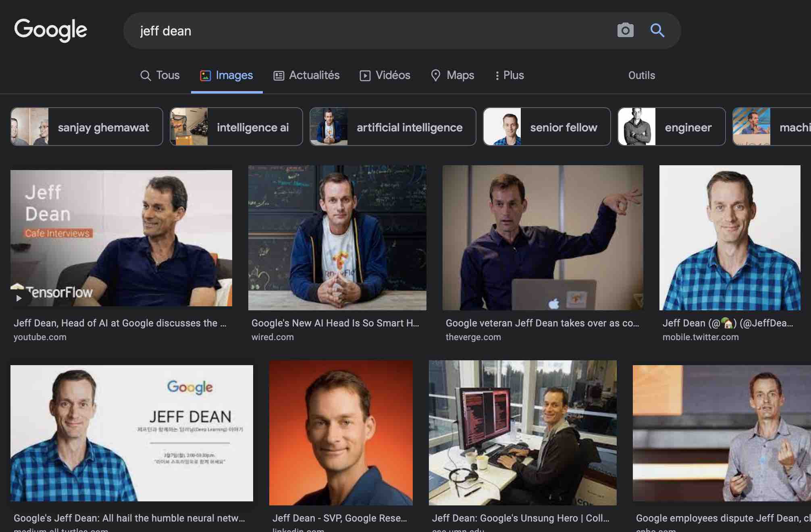The width and height of the screenshot is (811, 532).
Task: Open the Google JEFF DEAN banner image
Action: click(132, 433)
